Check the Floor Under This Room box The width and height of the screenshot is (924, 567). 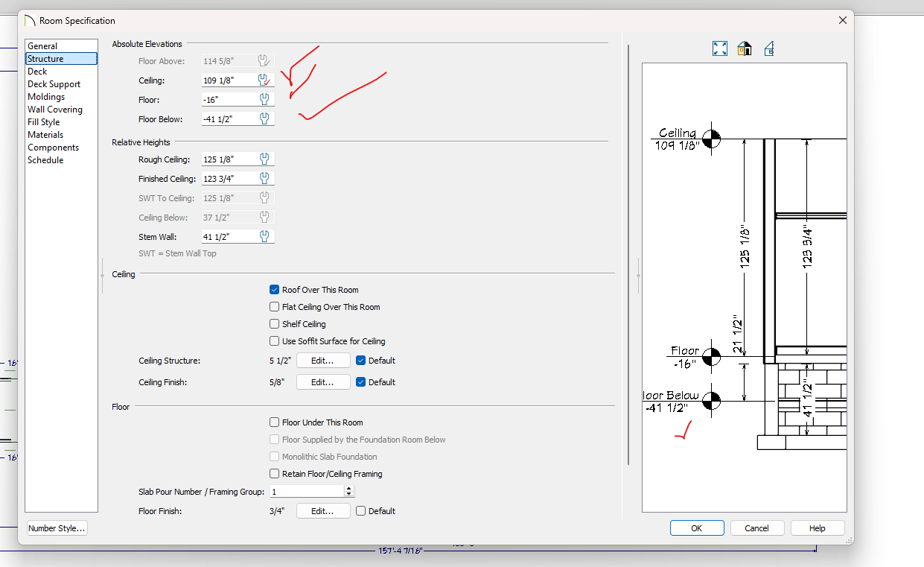click(275, 422)
